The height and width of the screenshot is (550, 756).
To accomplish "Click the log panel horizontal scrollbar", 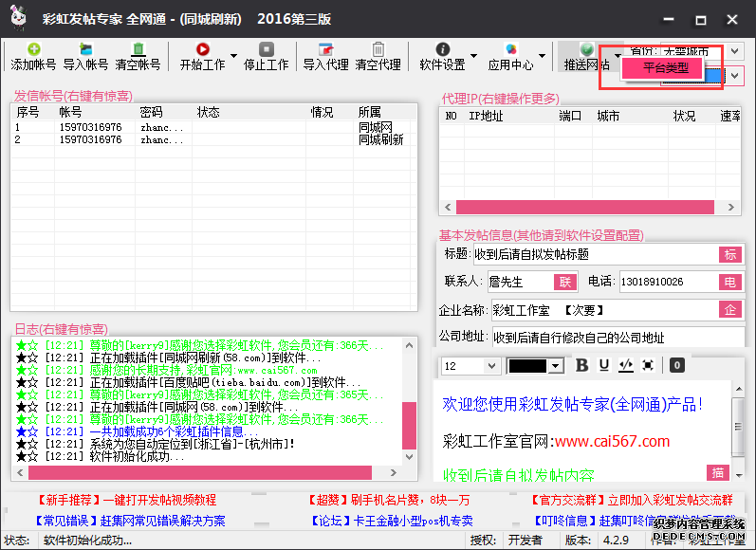I will 200,472.
